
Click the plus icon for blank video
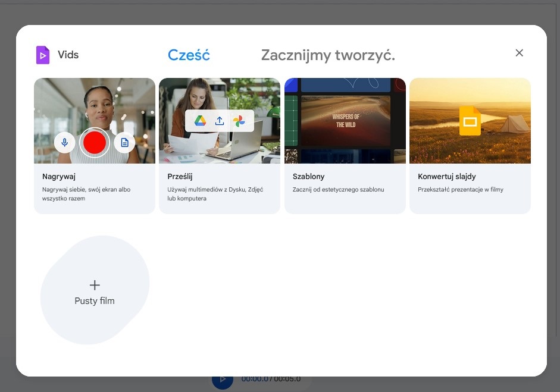point(95,285)
